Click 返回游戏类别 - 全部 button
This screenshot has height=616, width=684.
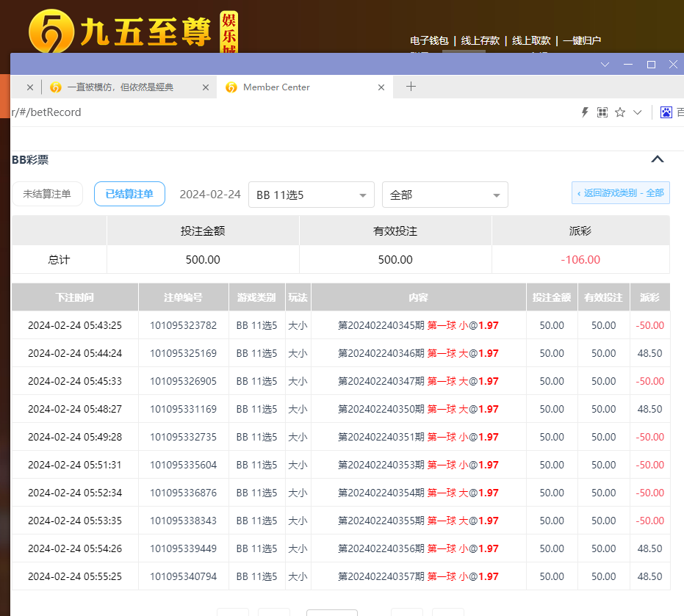620,193
